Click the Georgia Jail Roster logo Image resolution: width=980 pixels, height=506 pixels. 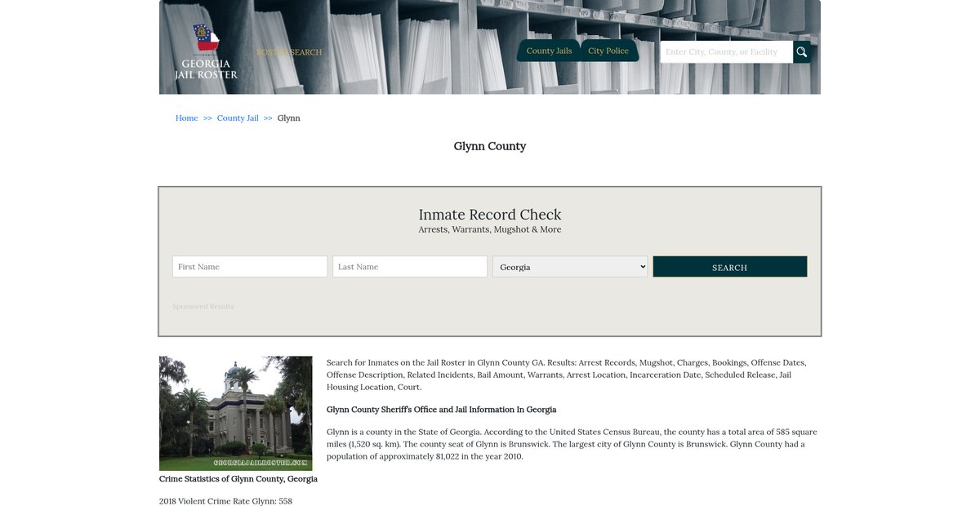pyautogui.click(x=206, y=52)
